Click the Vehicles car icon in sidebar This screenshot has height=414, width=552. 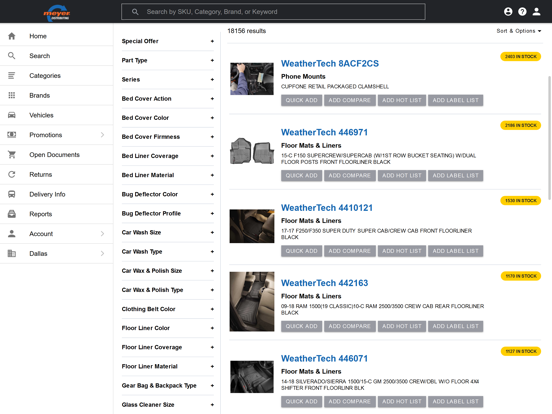tap(12, 115)
